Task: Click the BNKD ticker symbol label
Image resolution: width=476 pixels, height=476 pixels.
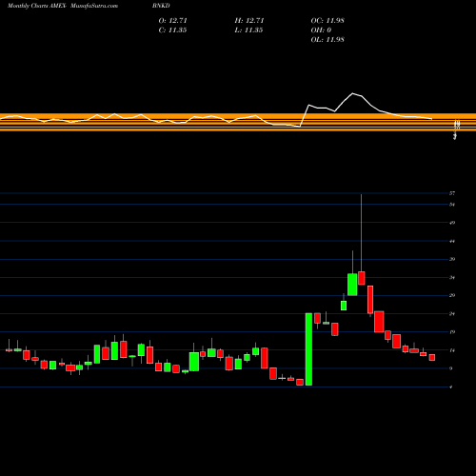Action: pos(161,6)
